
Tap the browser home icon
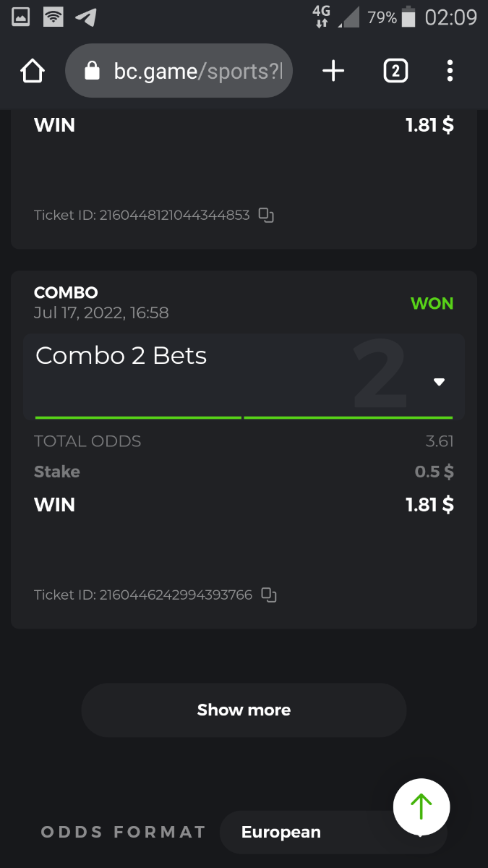33,71
